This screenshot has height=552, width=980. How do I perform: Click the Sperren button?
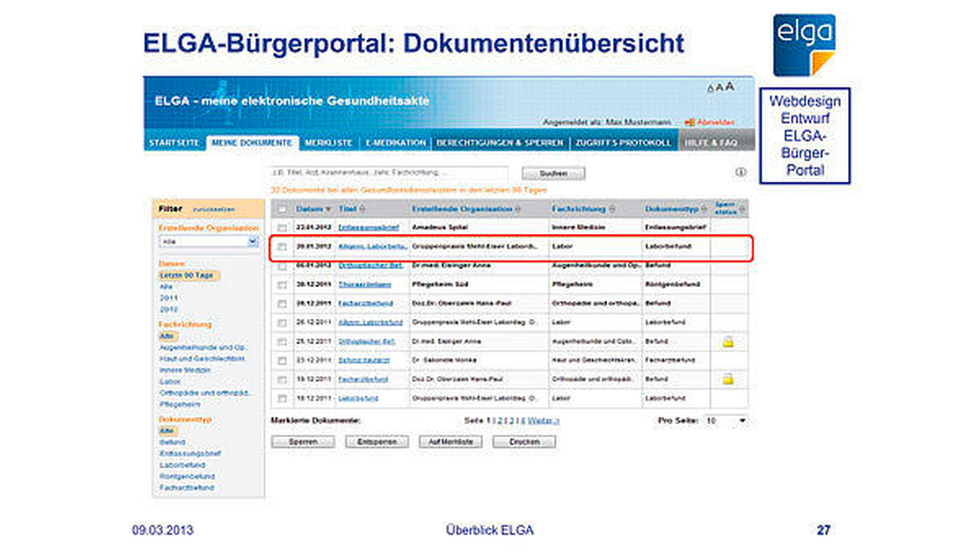click(x=303, y=442)
